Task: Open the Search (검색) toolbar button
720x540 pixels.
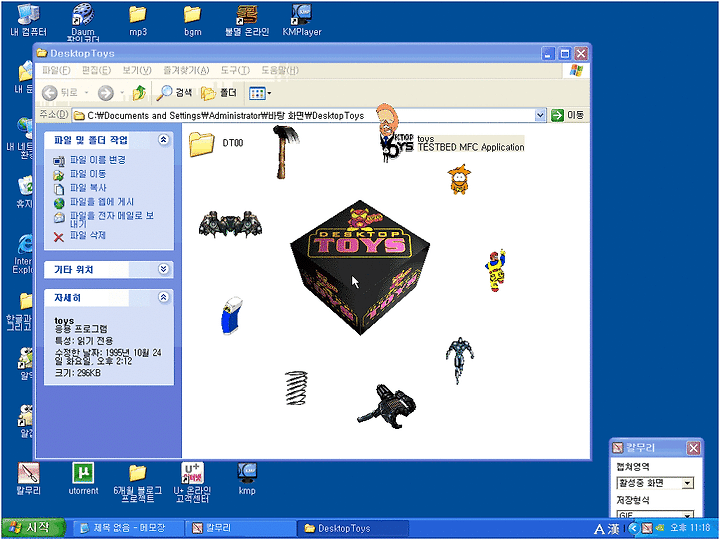Action: tap(174, 93)
